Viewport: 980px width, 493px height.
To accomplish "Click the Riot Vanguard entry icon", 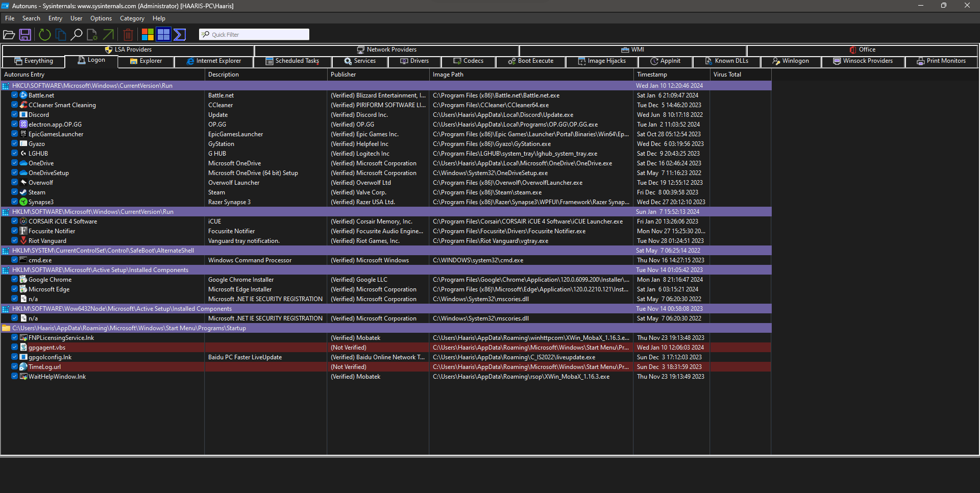I will click(23, 241).
